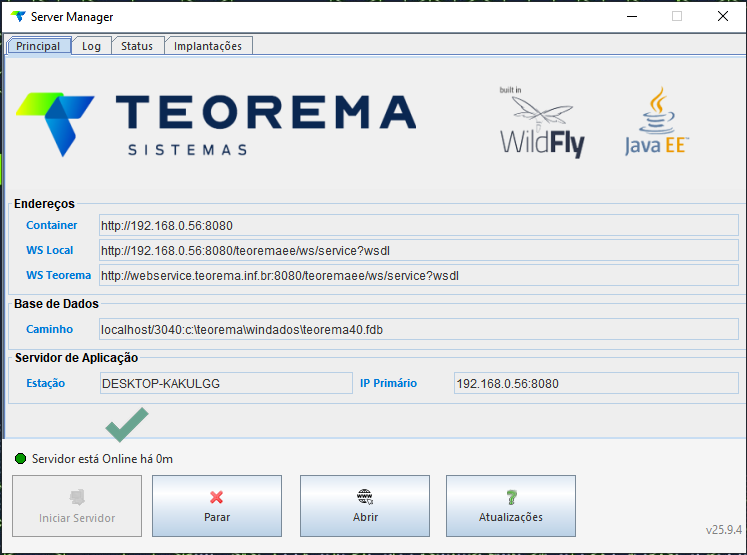Click the version text v25.9.4
Screen dimensions: 747x555
click(724, 530)
